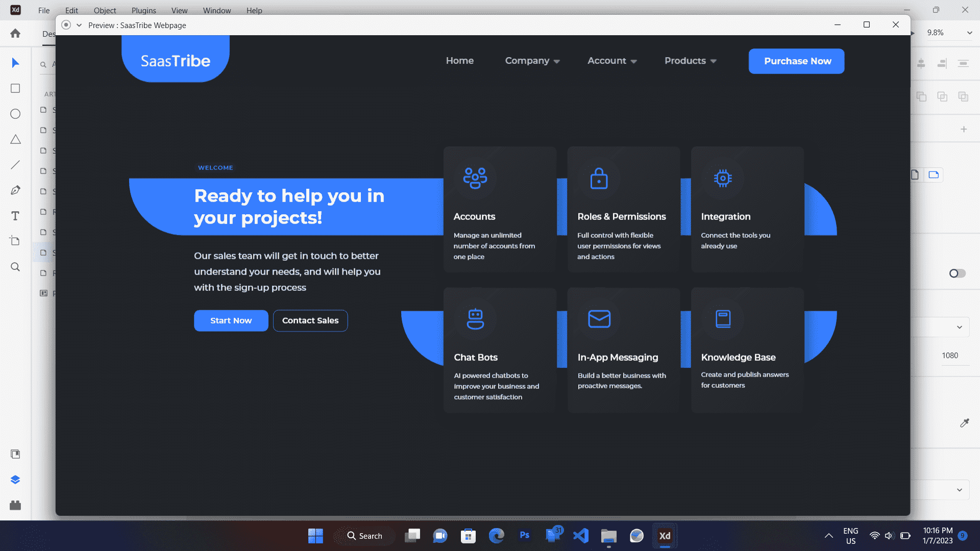Expand recording options dropdown in Preview
Screen dimensions: 980x551
(79, 25)
